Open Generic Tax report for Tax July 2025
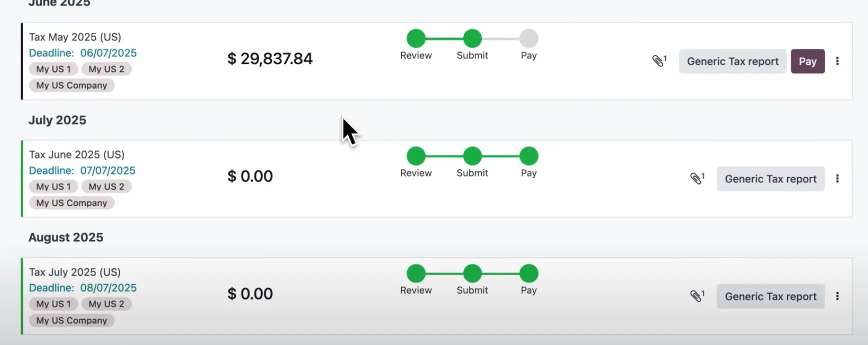This screenshot has width=868, height=345. tap(770, 296)
